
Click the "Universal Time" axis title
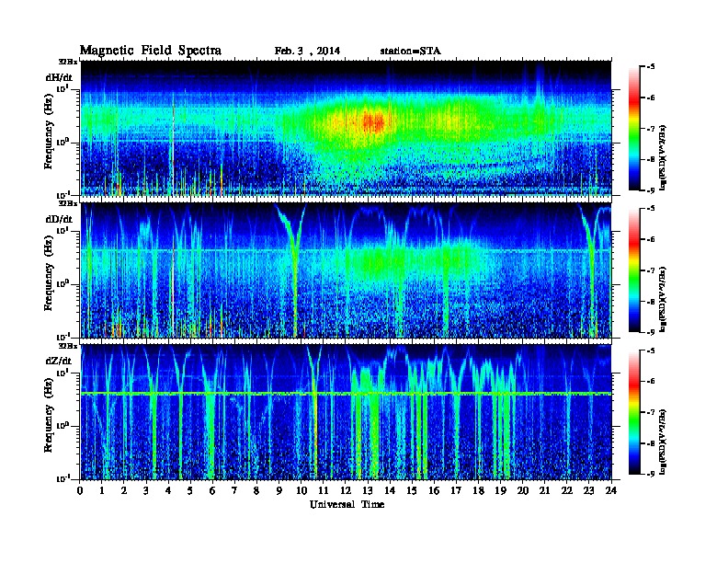(x=347, y=504)
